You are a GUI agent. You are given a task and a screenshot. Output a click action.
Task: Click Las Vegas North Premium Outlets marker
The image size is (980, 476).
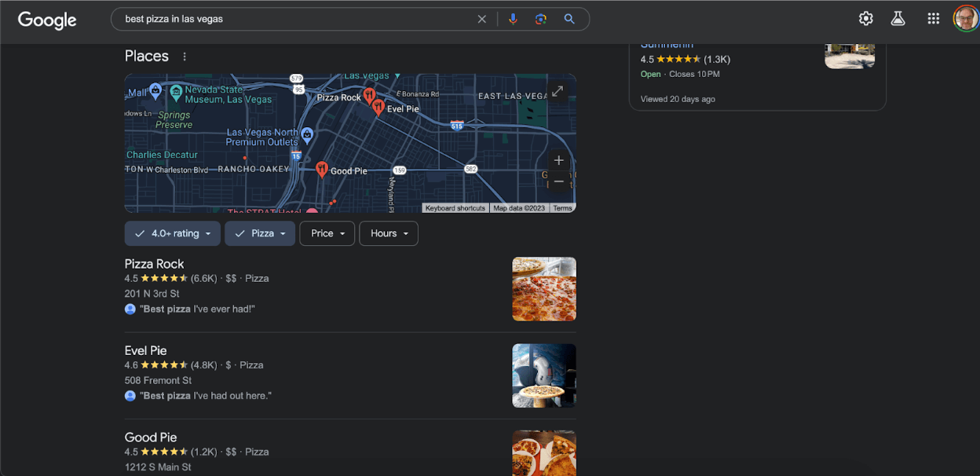click(x=307, y=134)
